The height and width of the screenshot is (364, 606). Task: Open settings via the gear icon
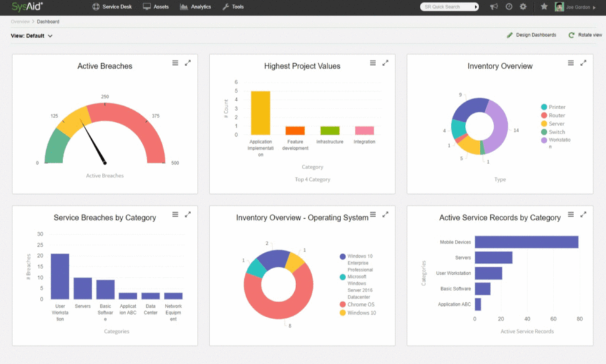[x=523, y=7]
